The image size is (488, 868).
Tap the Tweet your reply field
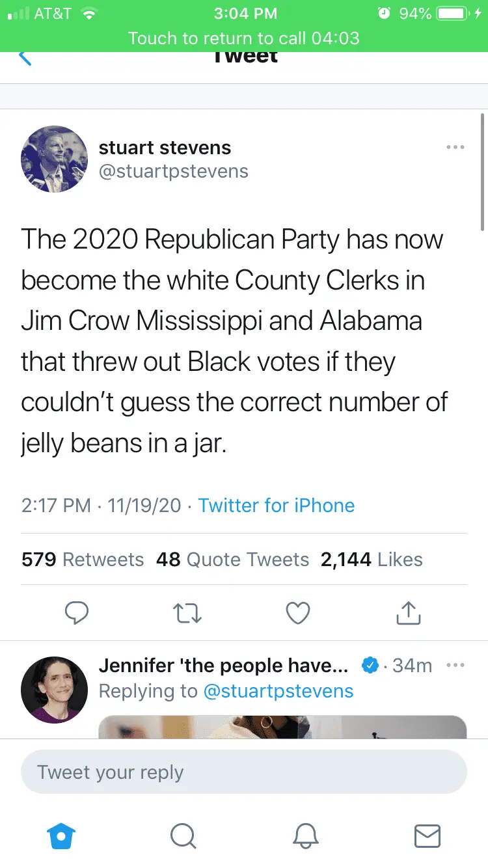[x=244, y=772]
